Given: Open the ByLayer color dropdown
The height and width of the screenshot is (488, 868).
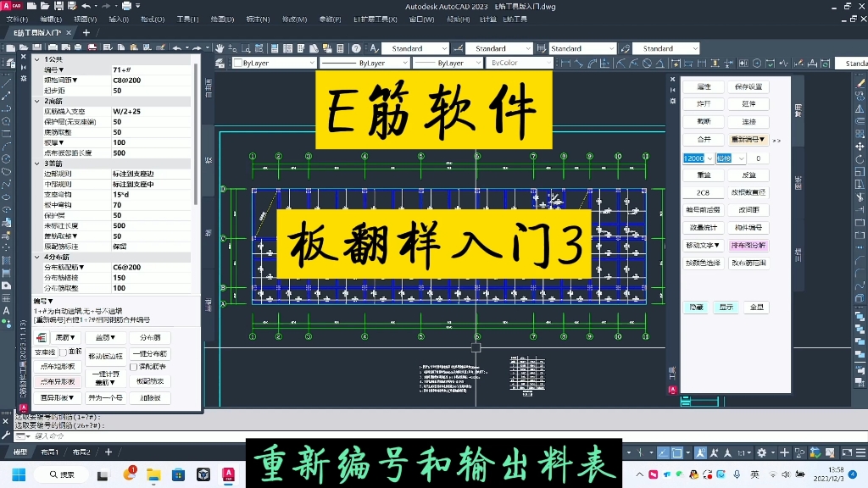Looking at the screenshot, I should click(274, 63).
